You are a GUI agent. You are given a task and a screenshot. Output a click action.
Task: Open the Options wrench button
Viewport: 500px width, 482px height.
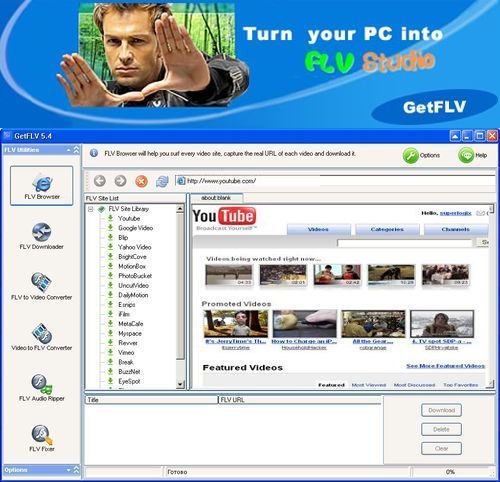[421, 155]
